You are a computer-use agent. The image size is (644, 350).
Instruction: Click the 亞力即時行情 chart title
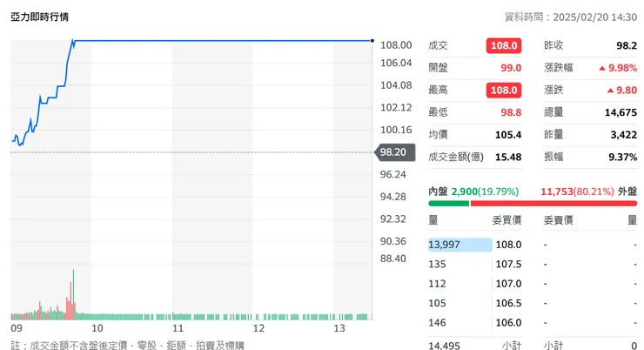tap(39, 17)
